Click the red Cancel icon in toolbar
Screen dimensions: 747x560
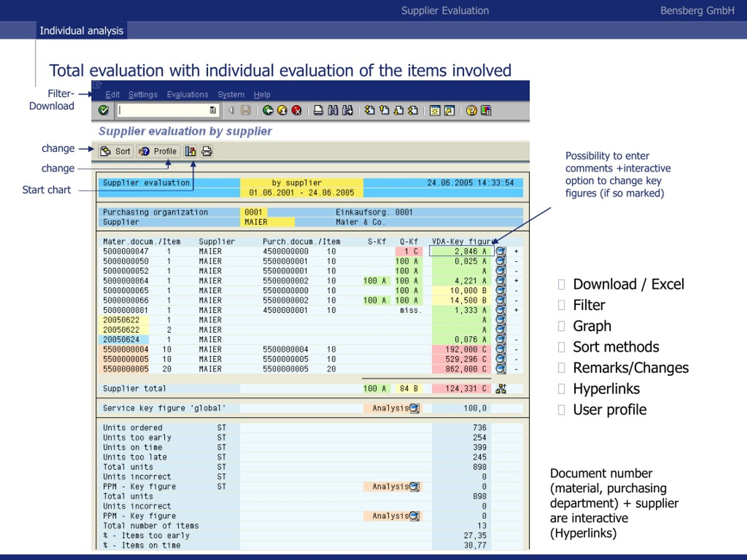(296, 110)
